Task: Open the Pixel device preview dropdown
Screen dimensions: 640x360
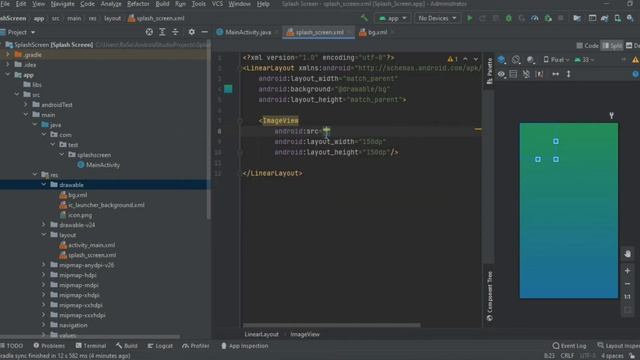Action: tap(556, 60)
